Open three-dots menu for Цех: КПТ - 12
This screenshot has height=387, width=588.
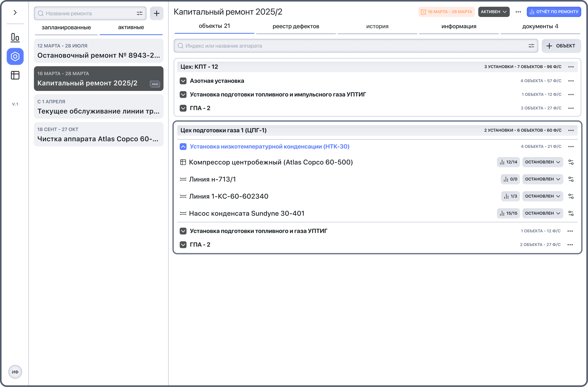571,67
